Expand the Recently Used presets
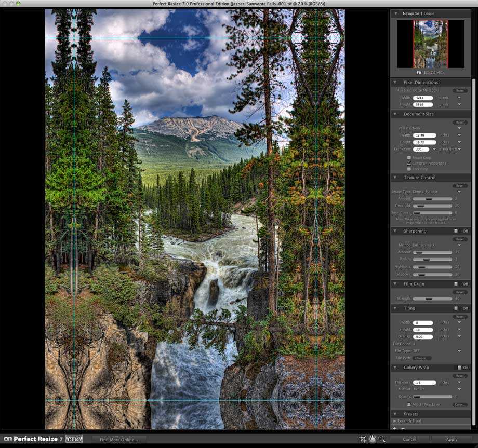Image resolution: width=478 pixels, height=448 pixels. [394, 421]
